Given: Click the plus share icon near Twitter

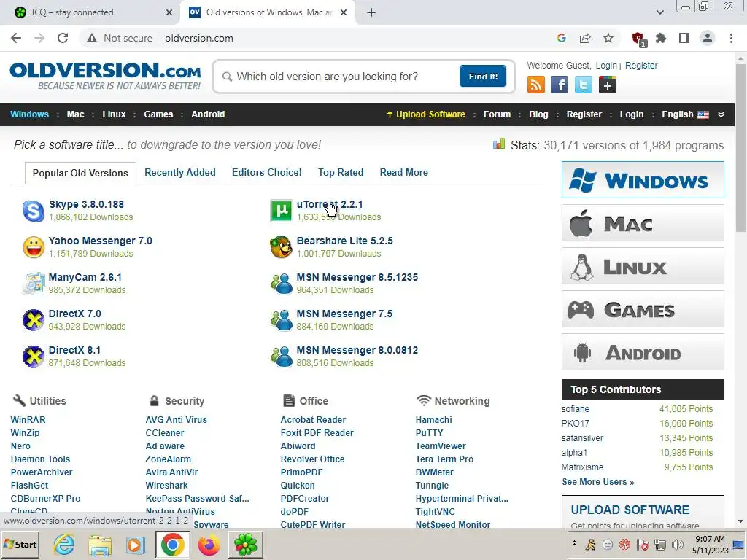Looking at the screenshot, I should point(608,85).
